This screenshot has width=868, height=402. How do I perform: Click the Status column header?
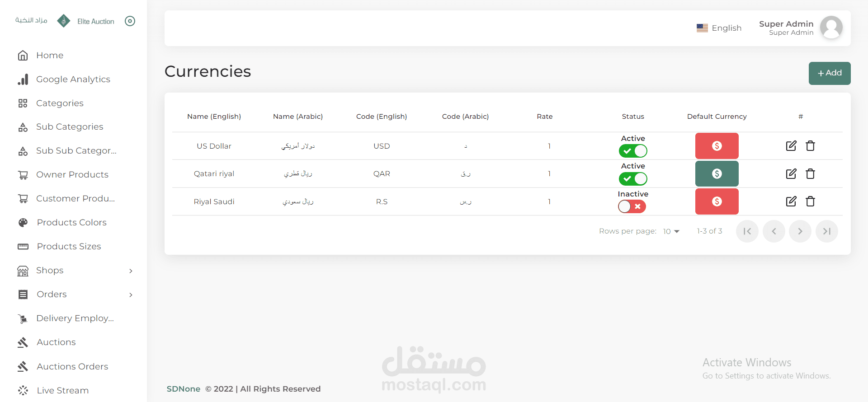(x=633, y=117)
